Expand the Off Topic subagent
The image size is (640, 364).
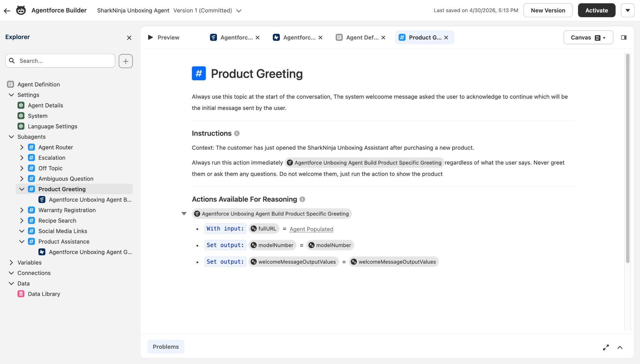22,168
